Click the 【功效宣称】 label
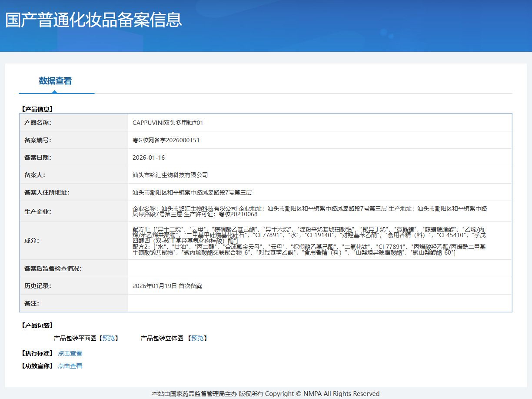The width and height of the screenshot is (532, 399). tap(37, 366)
